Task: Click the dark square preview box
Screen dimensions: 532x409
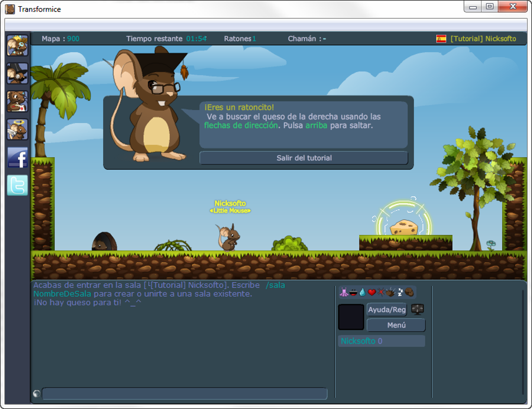Action: pyautogui.click(x=351, y=317)
